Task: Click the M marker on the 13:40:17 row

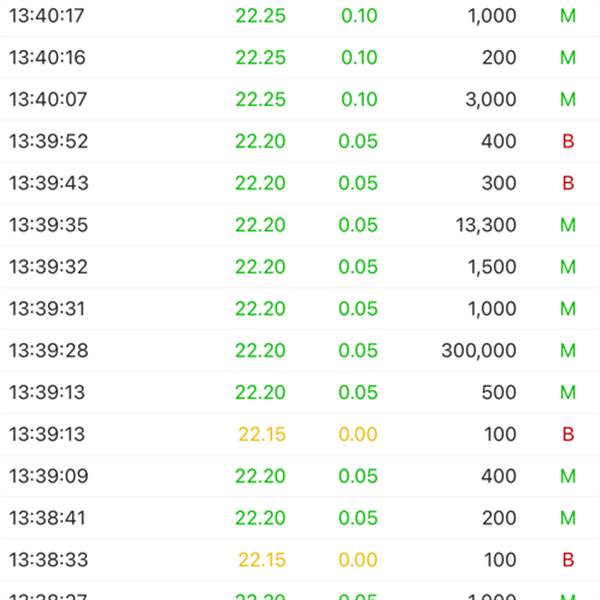Action: coord(568,16)
